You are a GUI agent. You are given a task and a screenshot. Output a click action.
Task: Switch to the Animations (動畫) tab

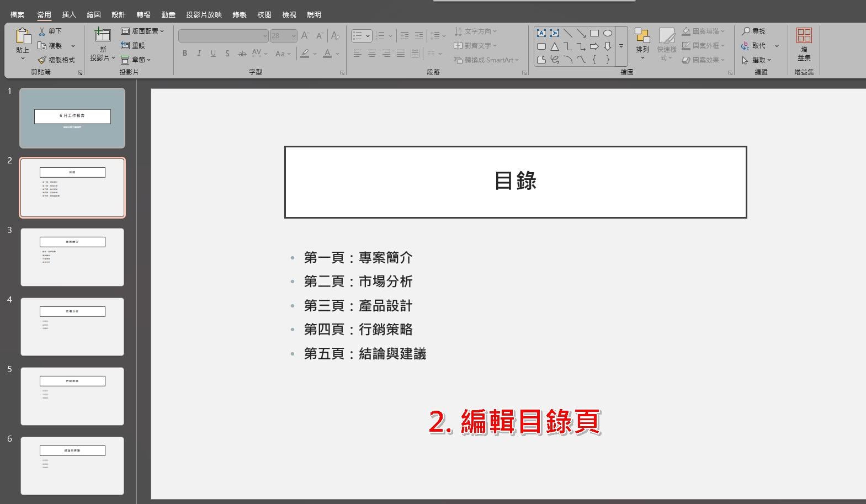[168, 15]
